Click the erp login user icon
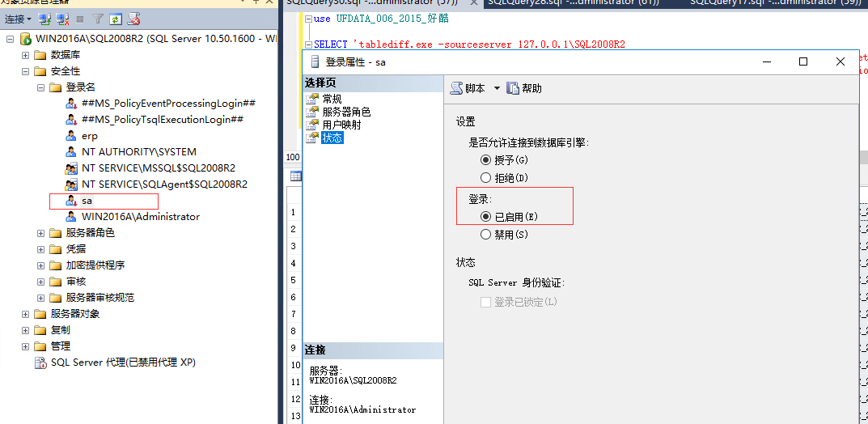The image size is (868, 424). point(71,136)
